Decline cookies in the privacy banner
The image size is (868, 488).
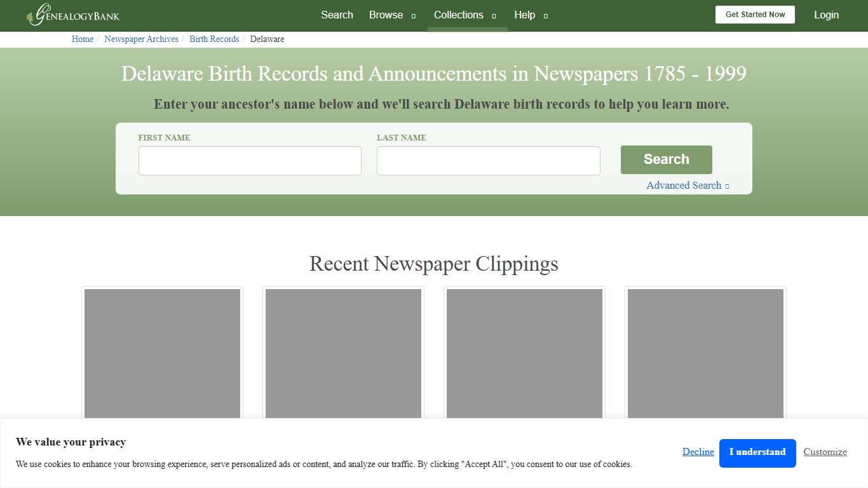698,452
